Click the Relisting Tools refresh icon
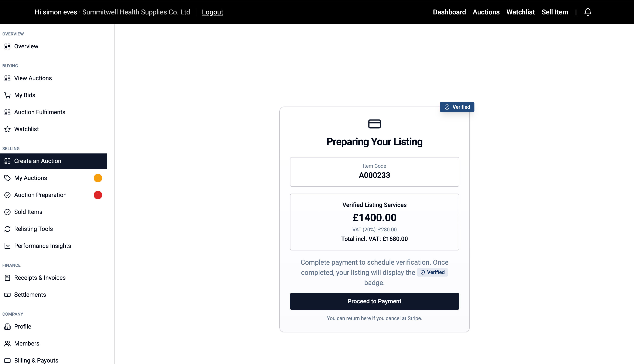The image size is (634, 364). coord(7,229)
